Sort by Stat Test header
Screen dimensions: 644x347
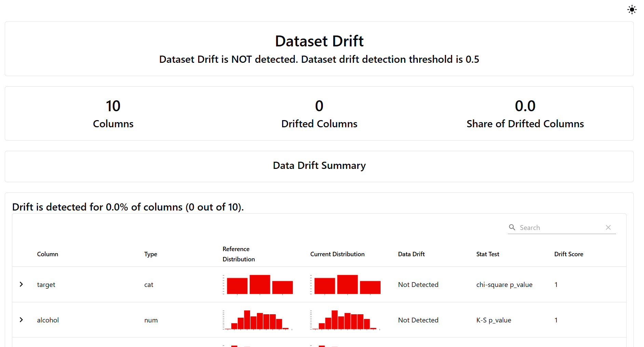click(488, 254)
